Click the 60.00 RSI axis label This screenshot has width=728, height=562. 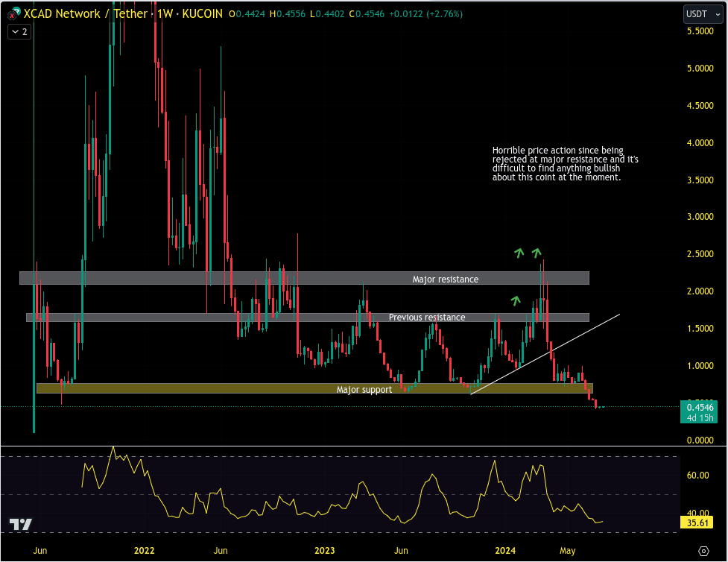(x=697, y=475)
